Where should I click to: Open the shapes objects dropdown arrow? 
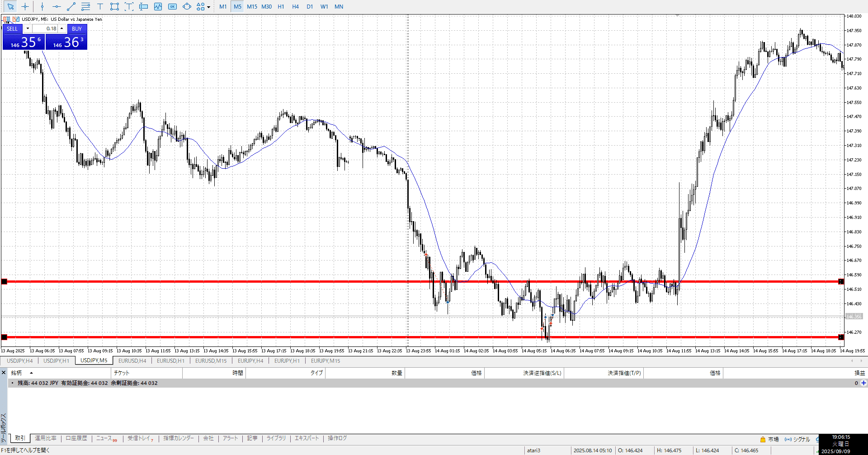pos(208,7)
